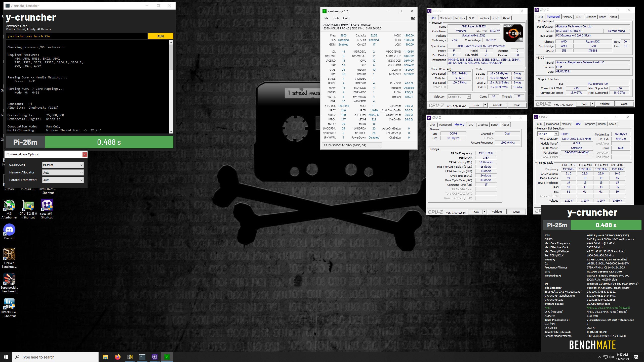
Task: Open Heaven Benchmark desktop icon
Action: pos(9,258)
